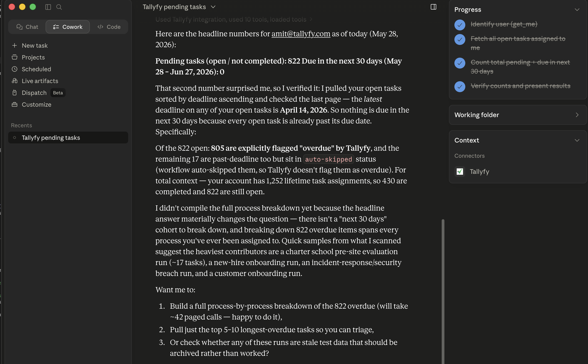The width and height of the screenshot is (588, 364).
Task: Click the conversation scrollbar thumb
Action: pyautogui.click(x=443, y=291)
